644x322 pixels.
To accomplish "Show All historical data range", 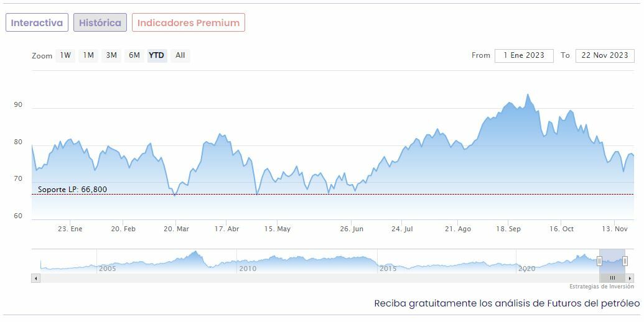I will coord(180,55).
